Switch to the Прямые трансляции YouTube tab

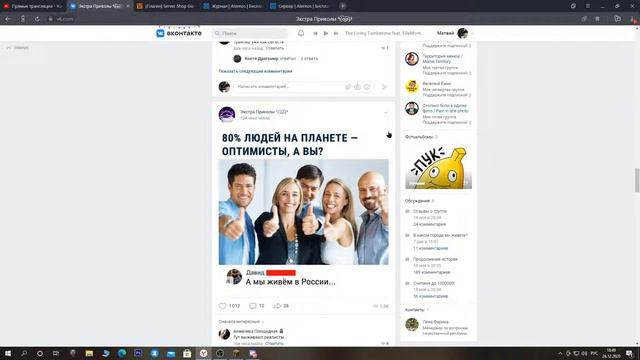point(33,6)
